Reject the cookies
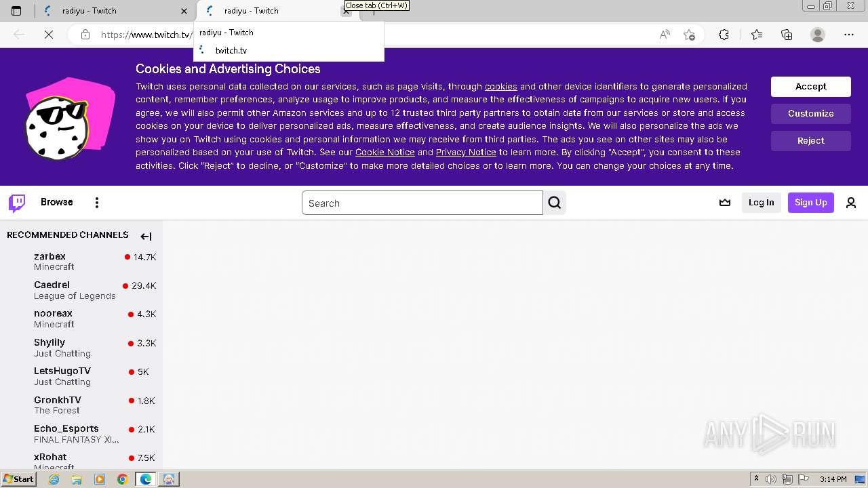868x488 pixels. (811, 140)
